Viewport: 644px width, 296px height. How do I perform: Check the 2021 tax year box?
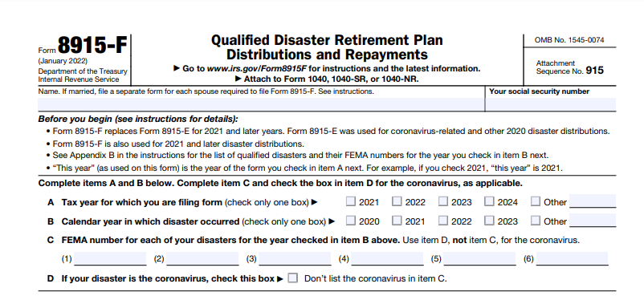351,201
